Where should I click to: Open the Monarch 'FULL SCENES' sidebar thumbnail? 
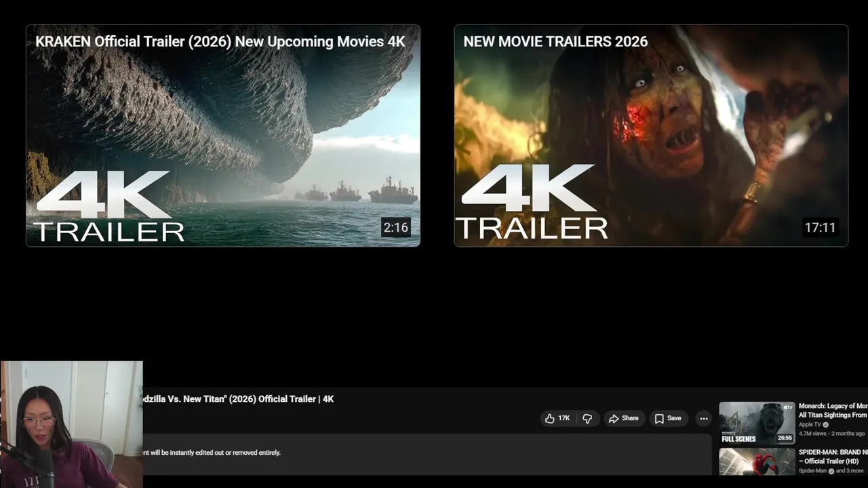757,423
